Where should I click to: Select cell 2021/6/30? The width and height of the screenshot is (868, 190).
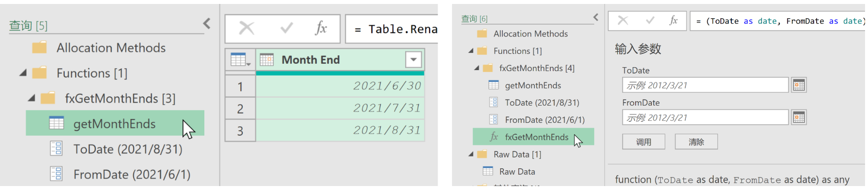[x=340, y=86]
